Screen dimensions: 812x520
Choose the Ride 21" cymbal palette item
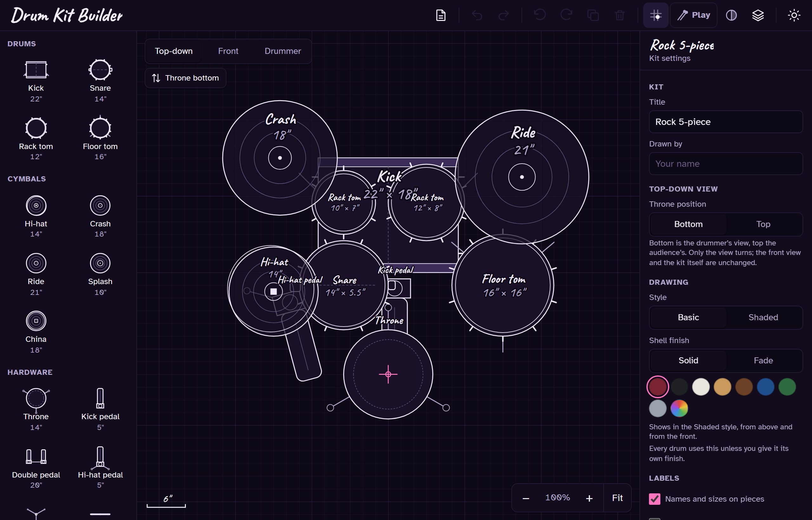(36, 274)
